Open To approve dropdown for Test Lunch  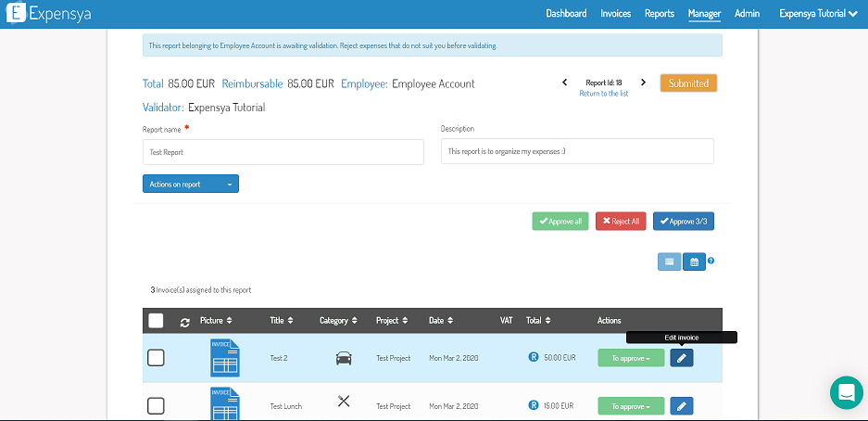coord(631,406)
